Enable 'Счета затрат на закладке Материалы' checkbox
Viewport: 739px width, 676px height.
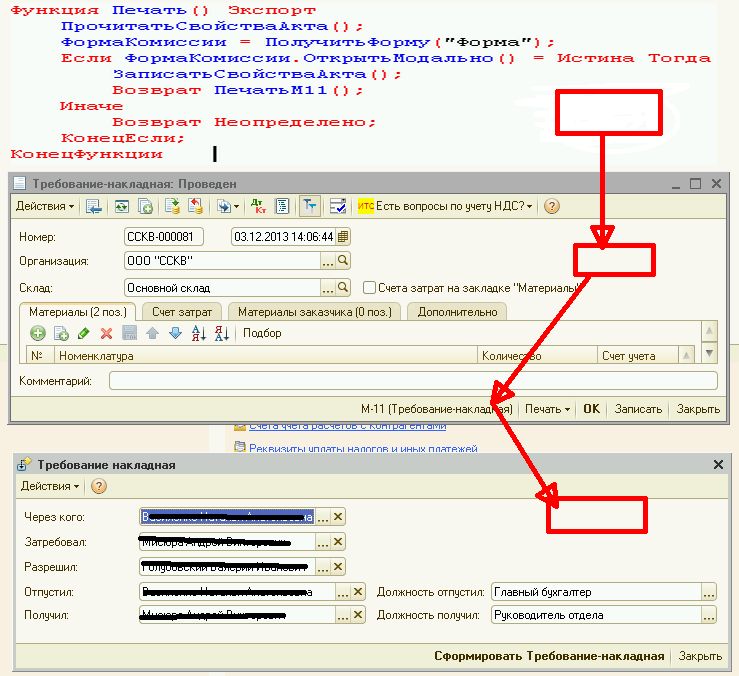tap(369, 288)
